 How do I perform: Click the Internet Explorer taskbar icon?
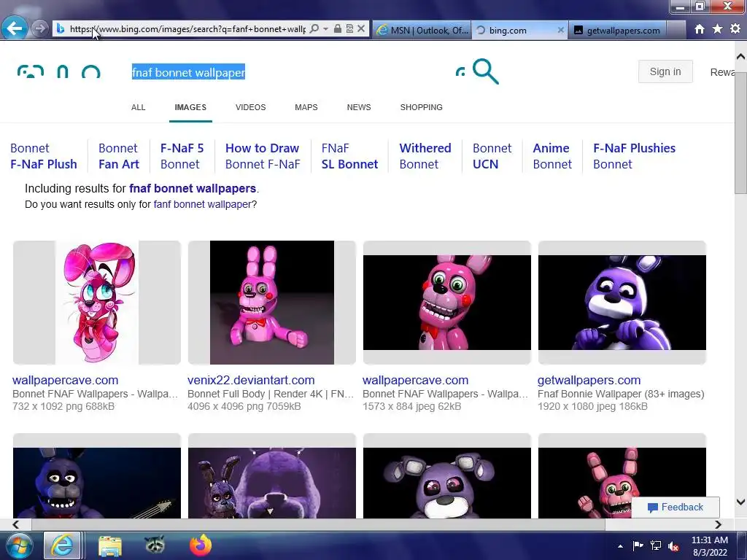(62, 545)
